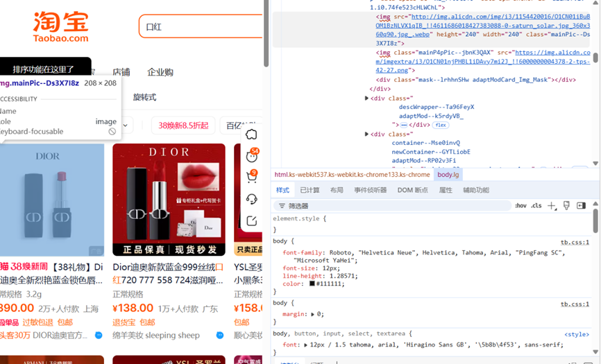
Task: Open the <style> source link
Action: pos(577,334)
